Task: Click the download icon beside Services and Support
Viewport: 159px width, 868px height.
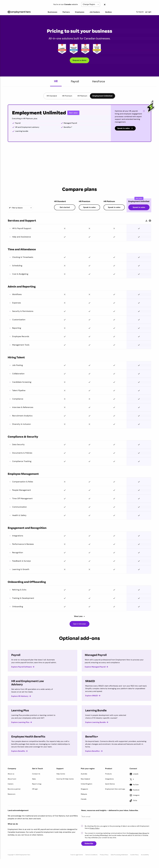Action: click(146, 221)
